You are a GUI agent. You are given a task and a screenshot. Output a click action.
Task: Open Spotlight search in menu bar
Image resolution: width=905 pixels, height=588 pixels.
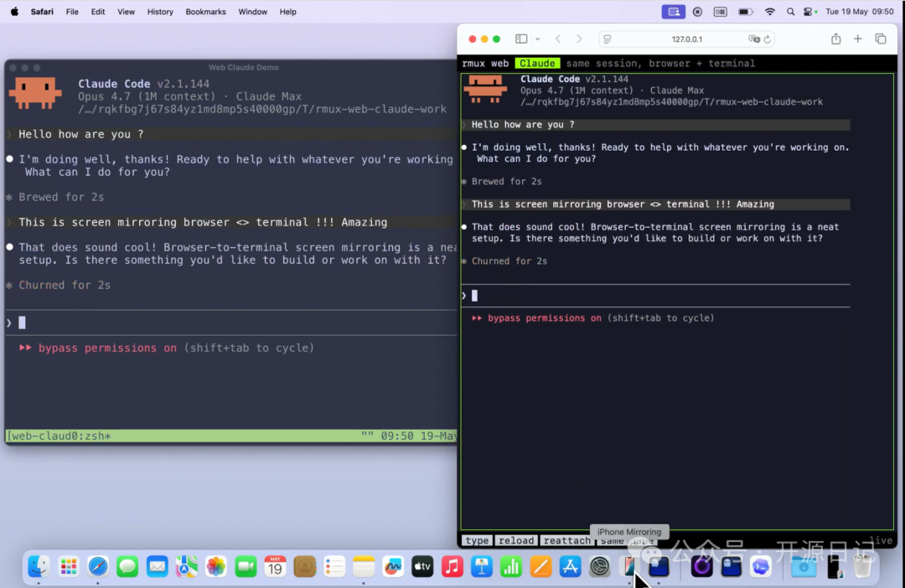pyautogui.click(x=791, y=12)
